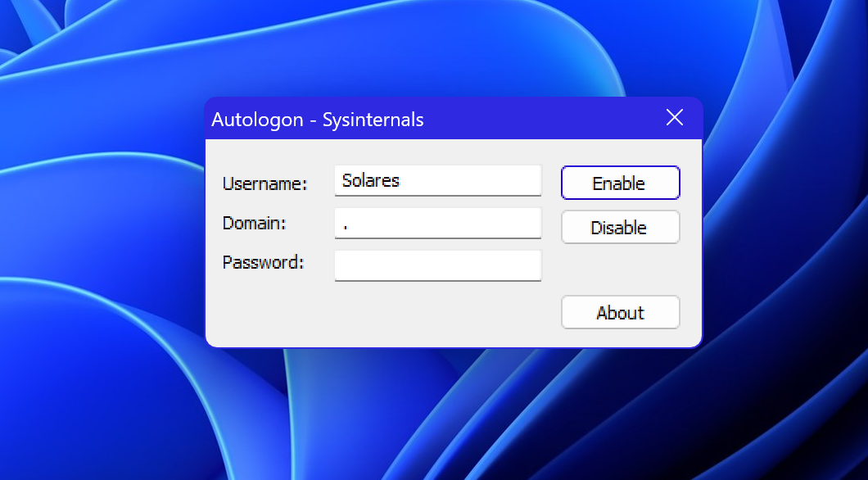Click the Autologon - Sysinternals title text
This screenshot has height=480, width=868.
click(x=318, y=120)
